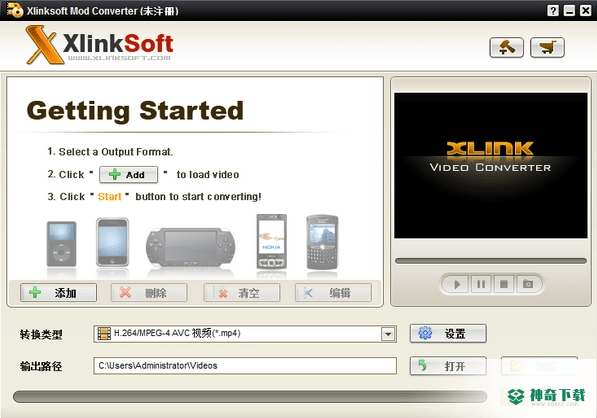Viewport: 597px width, 418px height.
Task: Pause the preview playback
Action: (x=481, y=284)
